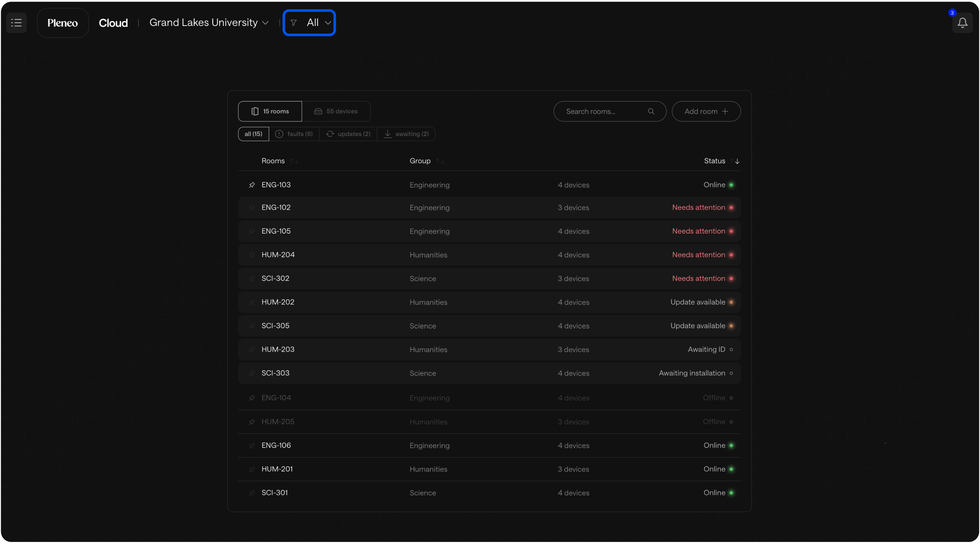This screenshot has height=544, width=980.
Task: Show the awaiting (2) rooms
Action: click(x=406, y=134)
